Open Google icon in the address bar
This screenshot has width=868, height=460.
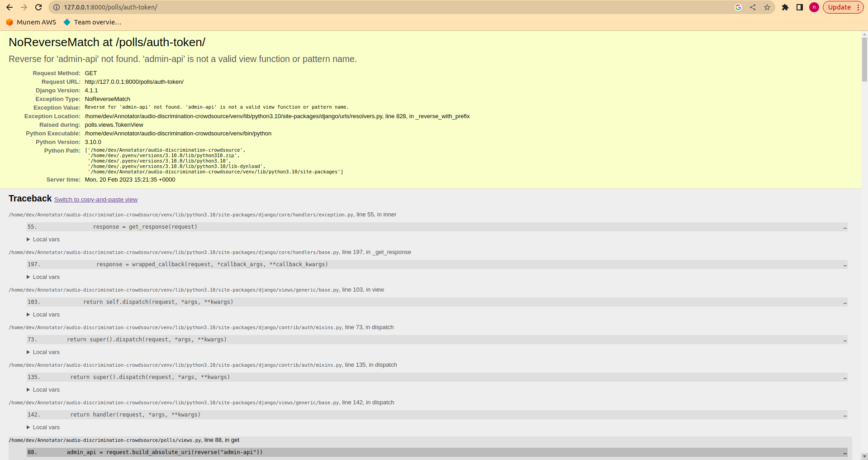tap(738, 7)
